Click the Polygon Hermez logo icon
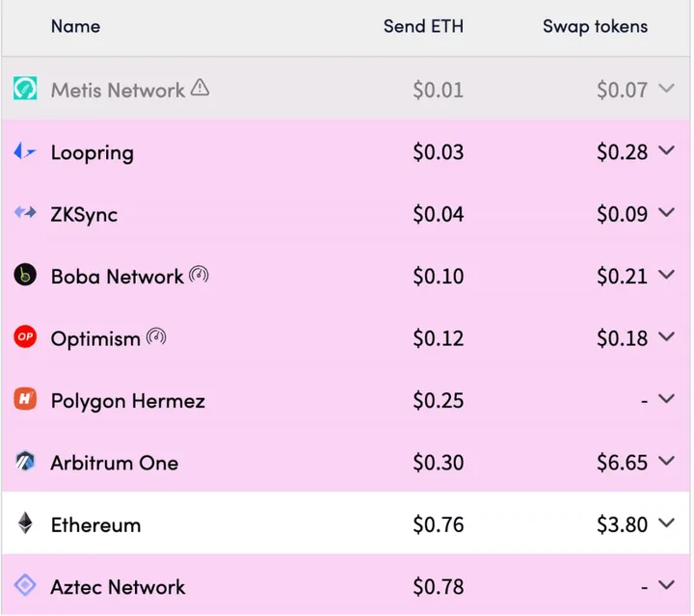The width and height of the screenshot is (694, 616). [25, 400]
